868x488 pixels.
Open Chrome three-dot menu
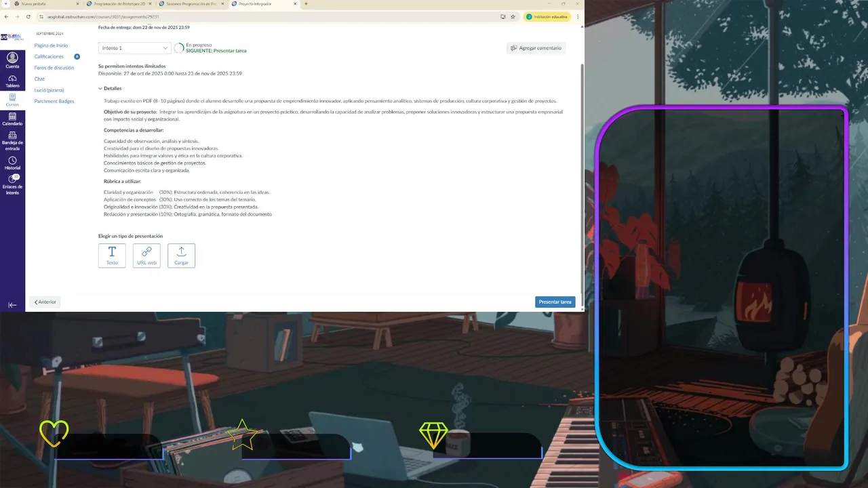[x=578, y=16]
